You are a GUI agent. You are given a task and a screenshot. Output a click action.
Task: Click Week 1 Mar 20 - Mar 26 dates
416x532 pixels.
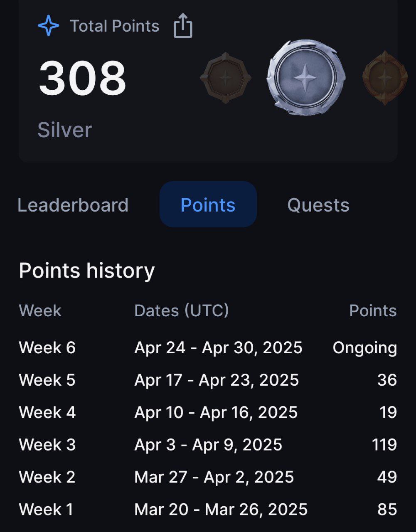(221, 510)
